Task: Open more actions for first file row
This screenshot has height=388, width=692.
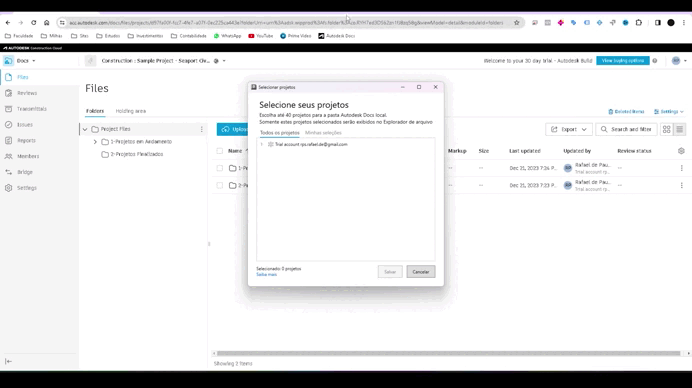Action: pos(681,168)
